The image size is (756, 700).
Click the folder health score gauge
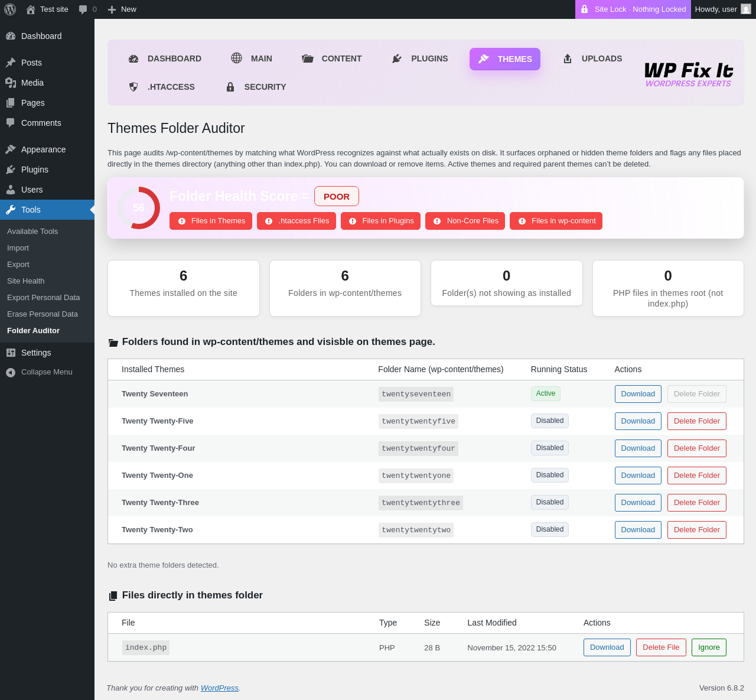(x=139, y=208)
